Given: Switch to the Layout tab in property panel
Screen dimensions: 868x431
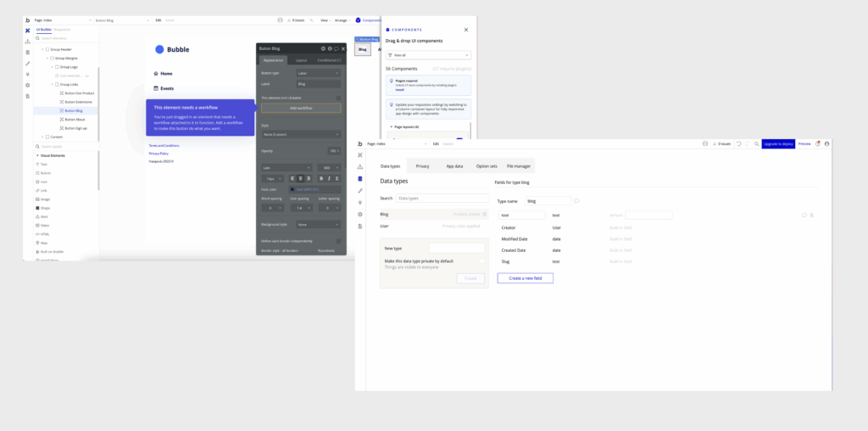Looking at the screenshot, I should click(x=301, y=60).
